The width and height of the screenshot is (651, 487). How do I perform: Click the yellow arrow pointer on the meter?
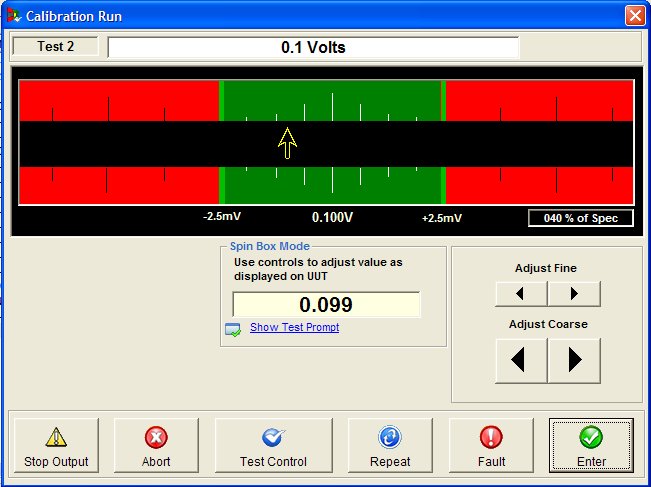[288, 143]
